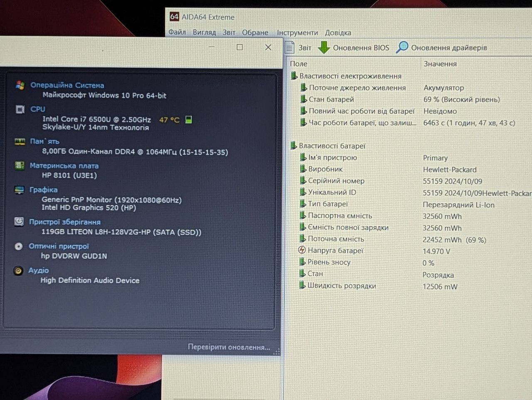Click the green CPU temperature indicator icon
This screenshot has width=532, height=400.
coord(188,120)
